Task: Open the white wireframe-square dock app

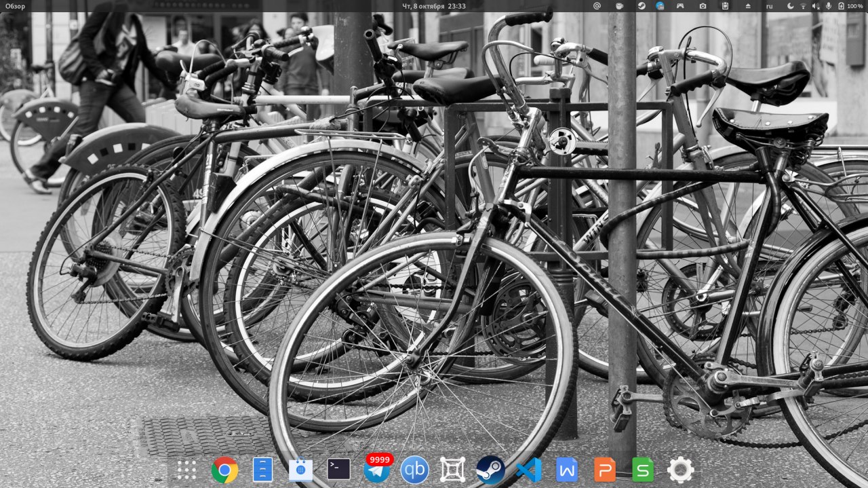Action: [x=452, y=470]
